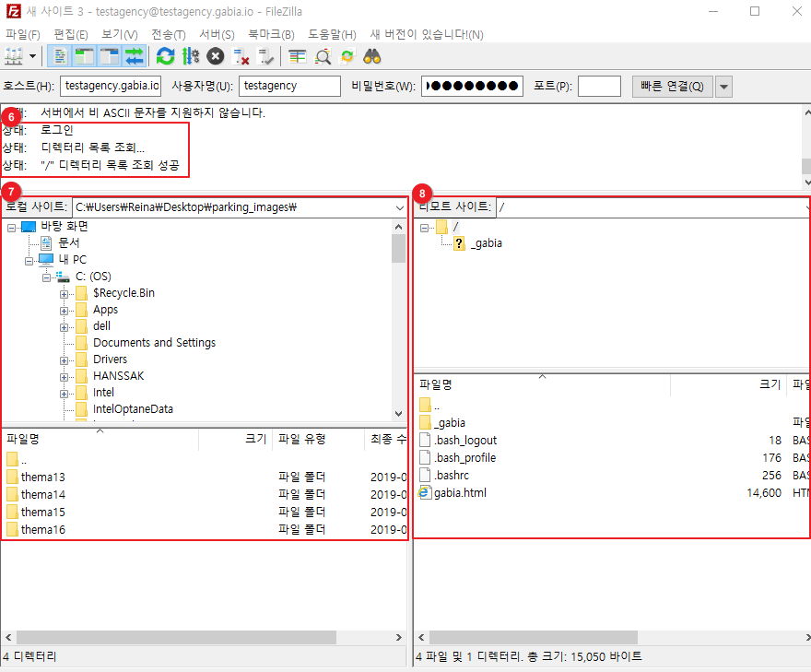
Task: Toggle processing of transfer queue
Action: 191,56
